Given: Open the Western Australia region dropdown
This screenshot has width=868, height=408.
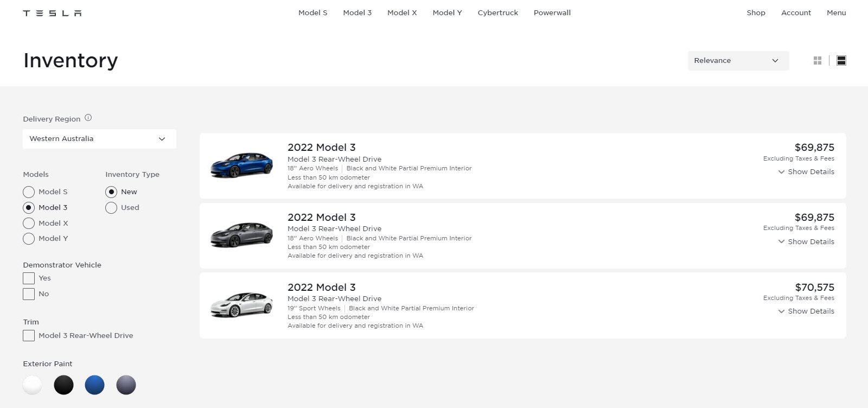Looking at the screenshot, I should [x=99, y=139].
